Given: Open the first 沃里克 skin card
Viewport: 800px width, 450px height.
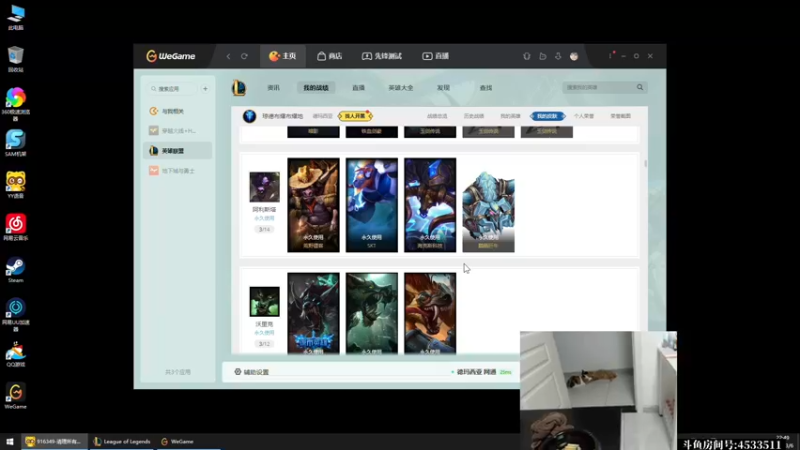Looking at the screenshot, I should coord(313,313).
